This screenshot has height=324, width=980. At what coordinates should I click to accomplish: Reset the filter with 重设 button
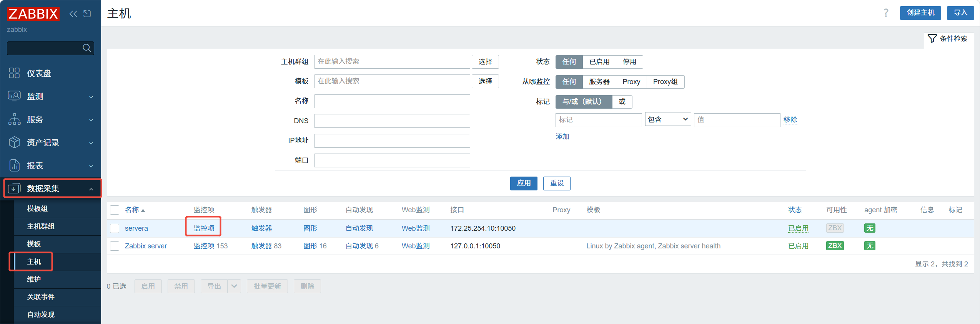[x=557, y=183]
